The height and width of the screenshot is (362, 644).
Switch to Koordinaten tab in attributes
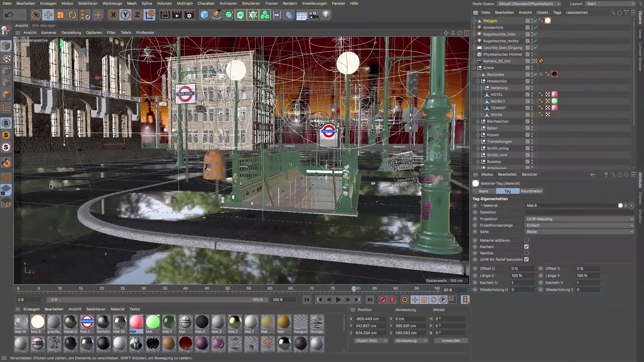click(531, 191)
